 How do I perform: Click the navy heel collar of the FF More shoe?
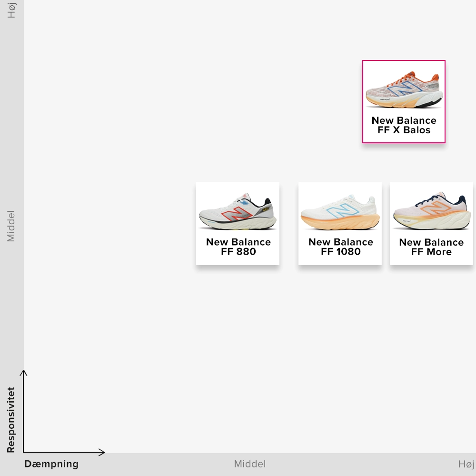pos(460,200)
